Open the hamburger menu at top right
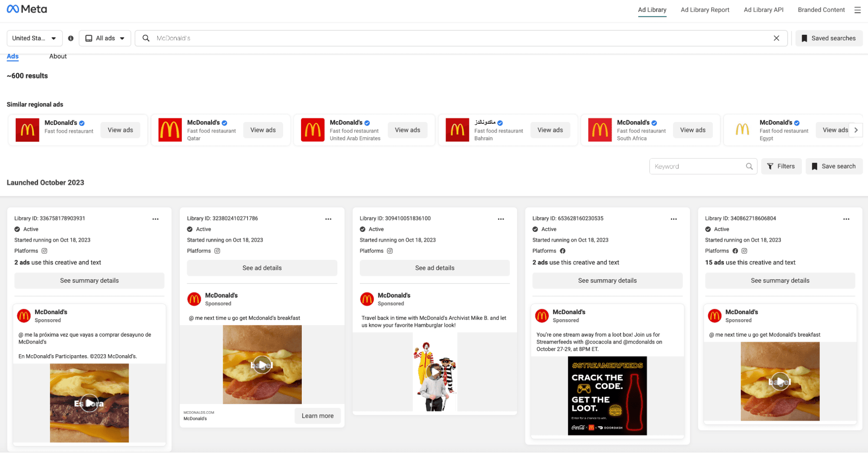Screen dimensions: 868x453 [x=858, y=10]
